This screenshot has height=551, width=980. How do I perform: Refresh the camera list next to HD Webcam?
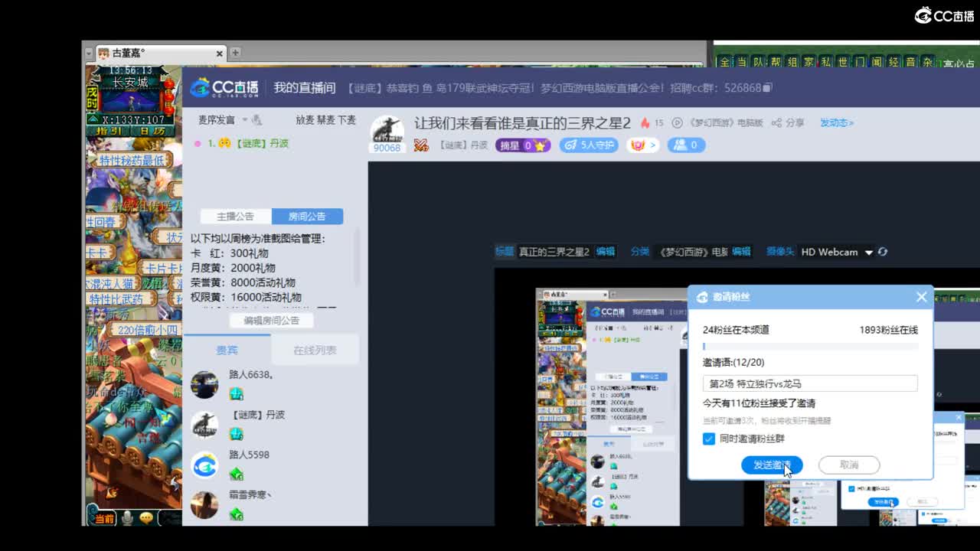tap(883, 252)
